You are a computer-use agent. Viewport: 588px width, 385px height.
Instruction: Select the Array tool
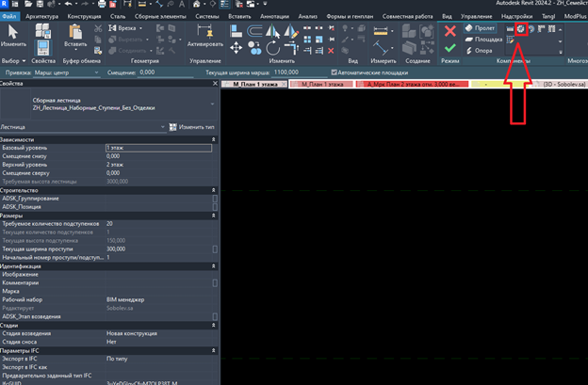click(307, 40)
